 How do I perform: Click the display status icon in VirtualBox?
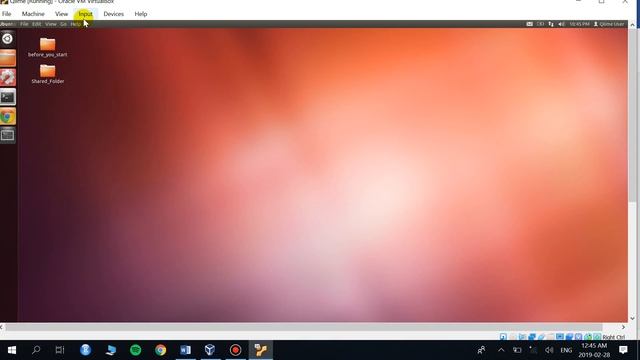coord(560,337)
